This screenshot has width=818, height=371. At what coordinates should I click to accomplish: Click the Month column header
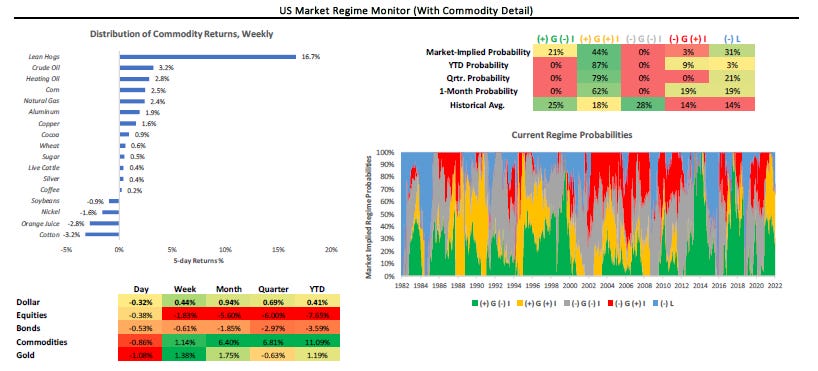pos(228,289)
